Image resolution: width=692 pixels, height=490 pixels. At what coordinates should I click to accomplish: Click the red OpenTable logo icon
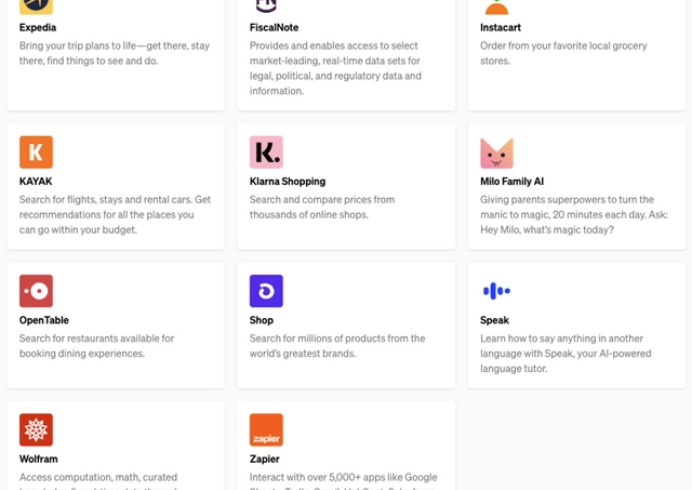click(x=36, y=291)
